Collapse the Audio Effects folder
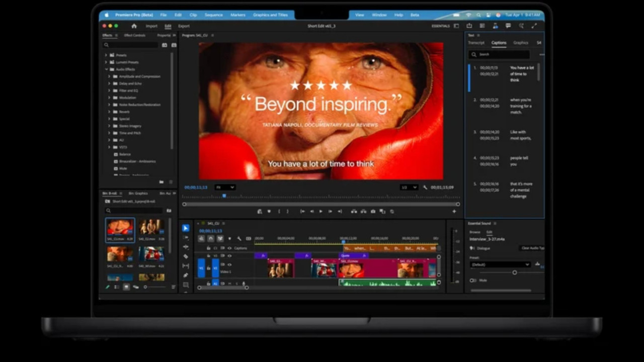The image size is (644, 362). 106,69
